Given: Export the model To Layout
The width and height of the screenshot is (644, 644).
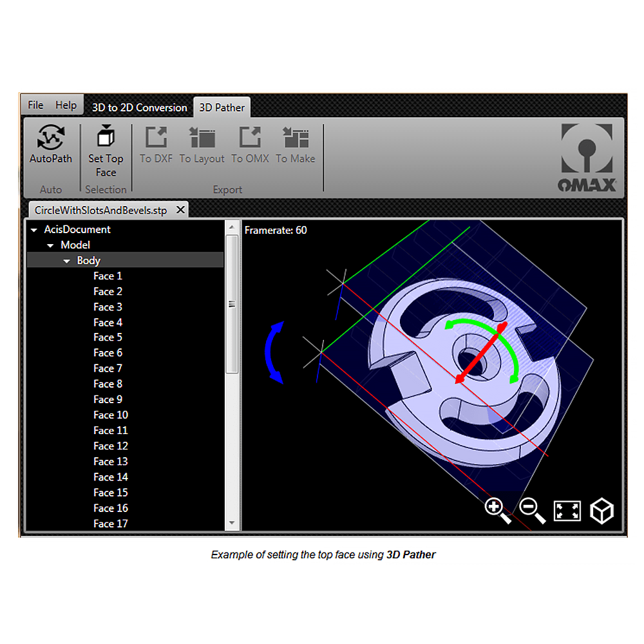Looking at the screenshot, I should coord(202,144).
